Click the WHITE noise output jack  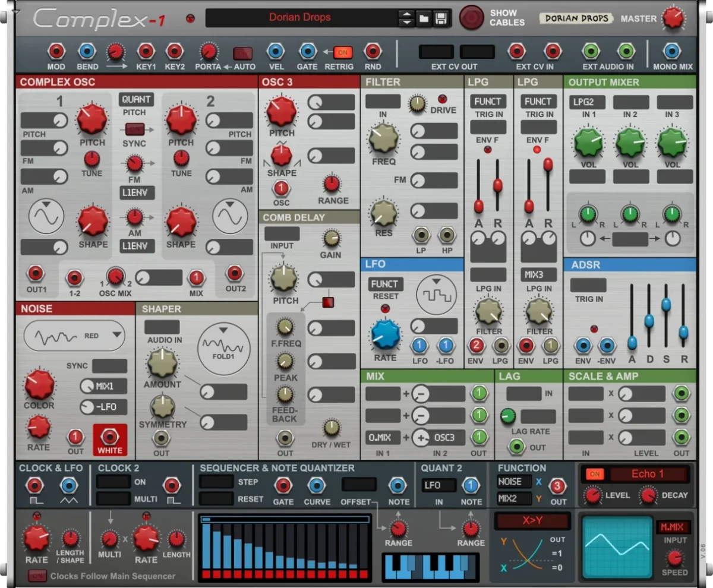coord(110,437)
